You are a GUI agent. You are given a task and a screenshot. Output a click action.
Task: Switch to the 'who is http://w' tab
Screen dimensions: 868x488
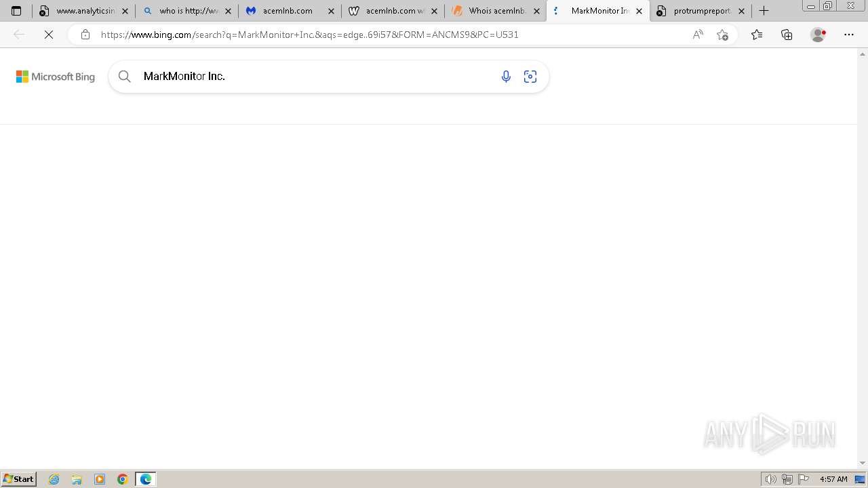(x=186, y=11)
